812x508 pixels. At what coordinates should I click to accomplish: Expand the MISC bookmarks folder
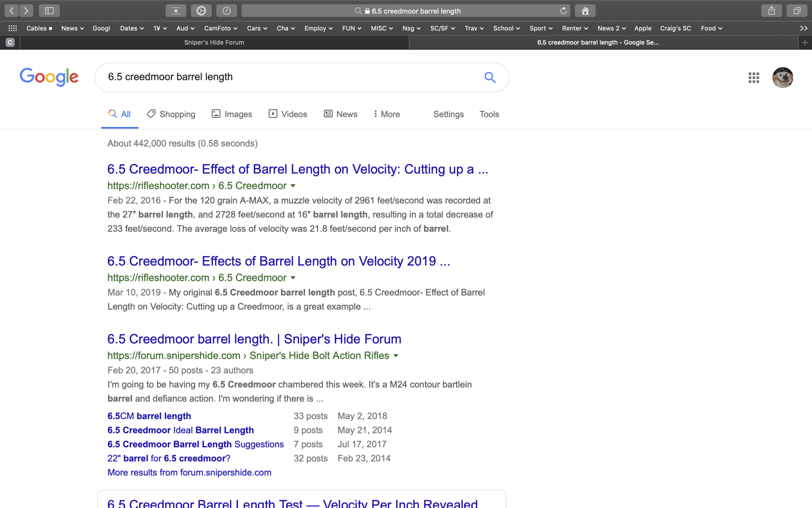[382, 28]
